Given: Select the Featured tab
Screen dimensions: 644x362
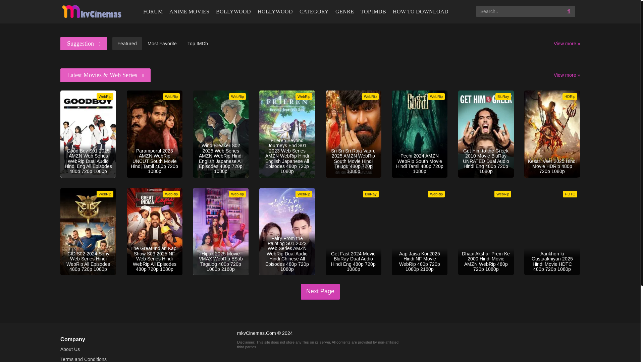Looking at the screenshot, I should pyautogui.click(x=127, y=44).
